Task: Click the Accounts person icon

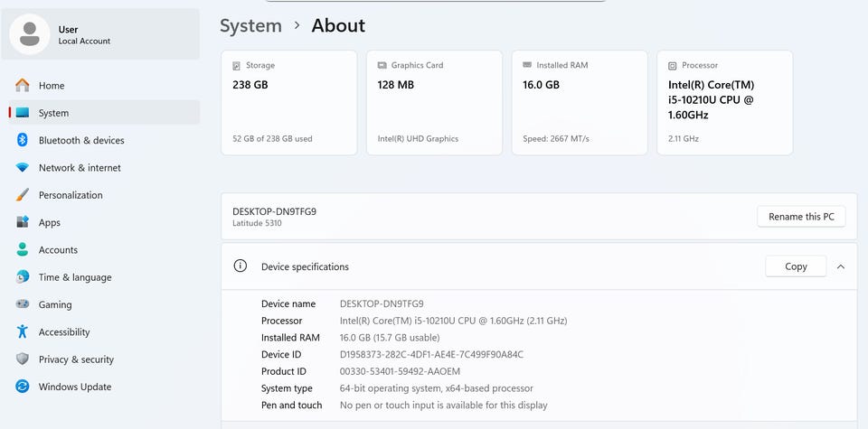Action: coord(23,250)
